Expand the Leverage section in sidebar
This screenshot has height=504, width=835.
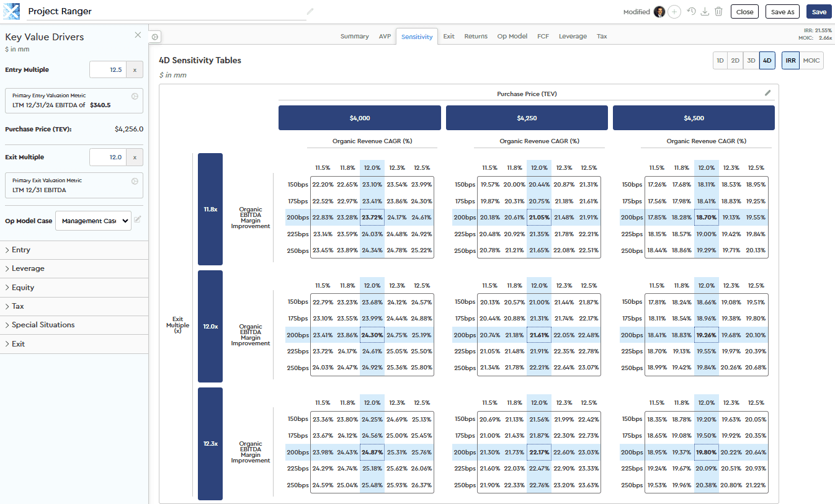pos(28,268)
